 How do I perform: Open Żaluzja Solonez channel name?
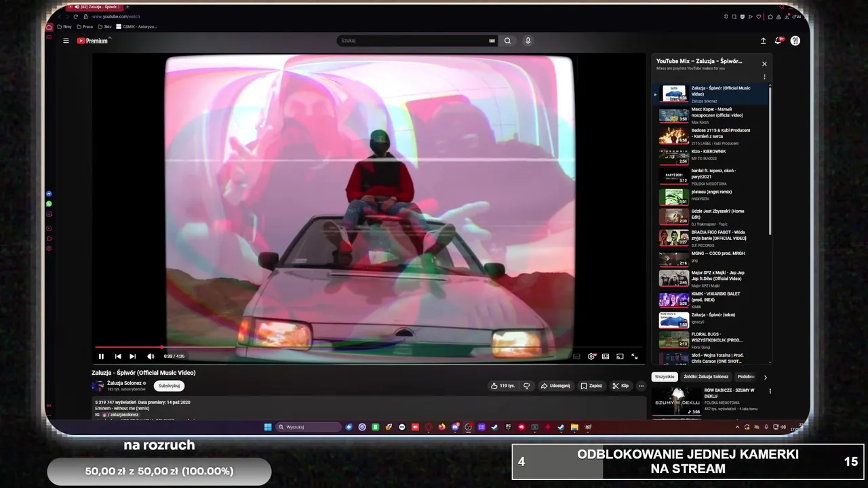tap(124, 383)
